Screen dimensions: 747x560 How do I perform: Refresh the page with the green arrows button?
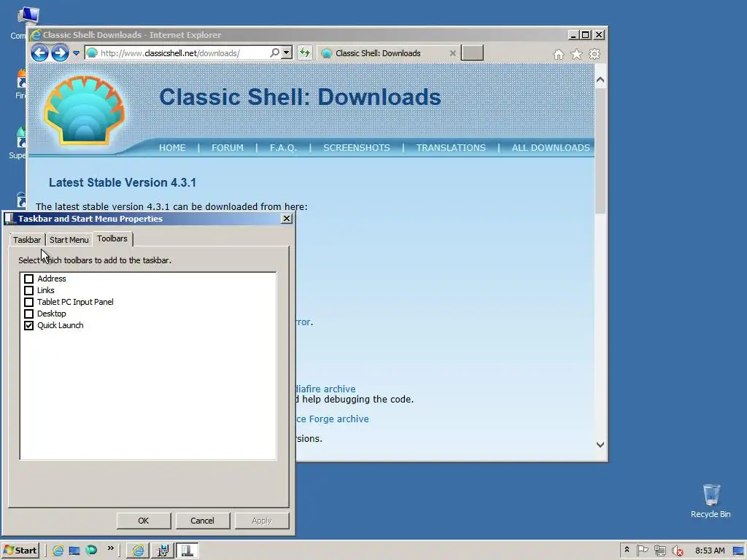304,52
